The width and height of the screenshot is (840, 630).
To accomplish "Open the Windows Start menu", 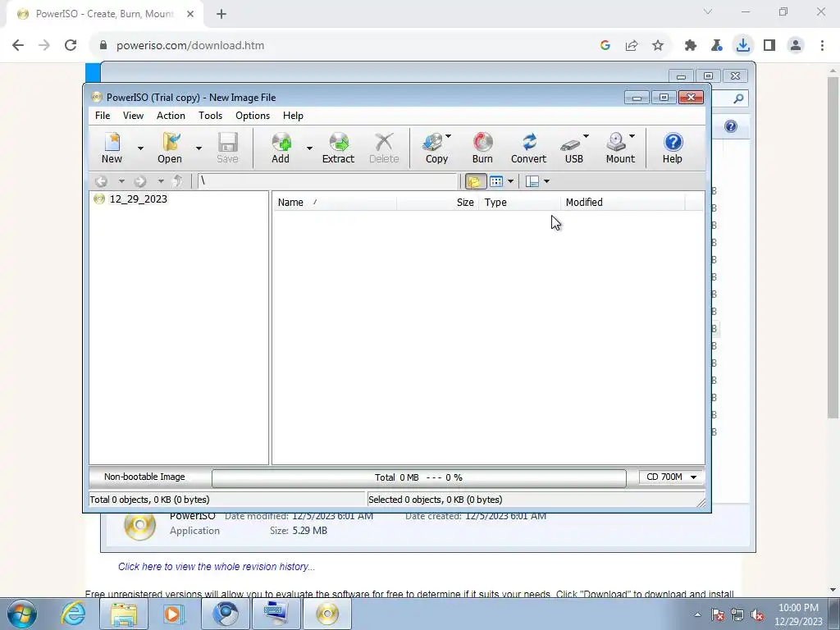I will (22, 614).
